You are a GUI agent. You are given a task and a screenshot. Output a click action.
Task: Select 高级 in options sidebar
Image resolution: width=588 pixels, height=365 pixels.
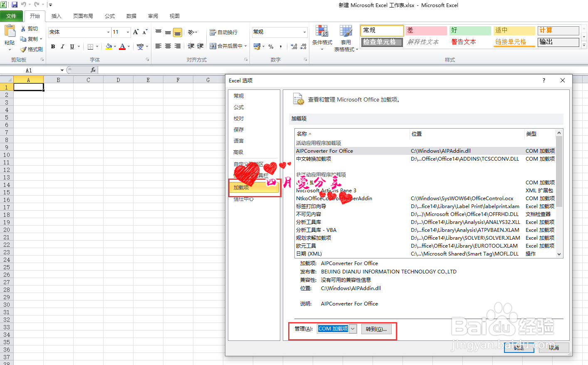coord(239,152)
